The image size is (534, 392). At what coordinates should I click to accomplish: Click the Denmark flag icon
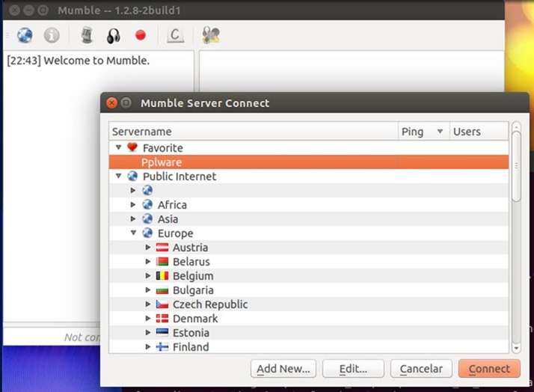click(162, 319)
